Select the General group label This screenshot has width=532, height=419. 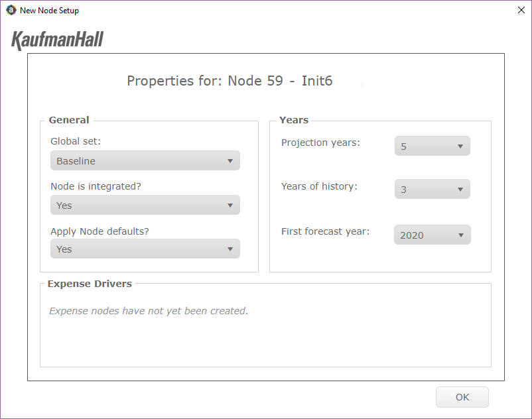pyautogui.click(x=69, y=120)
